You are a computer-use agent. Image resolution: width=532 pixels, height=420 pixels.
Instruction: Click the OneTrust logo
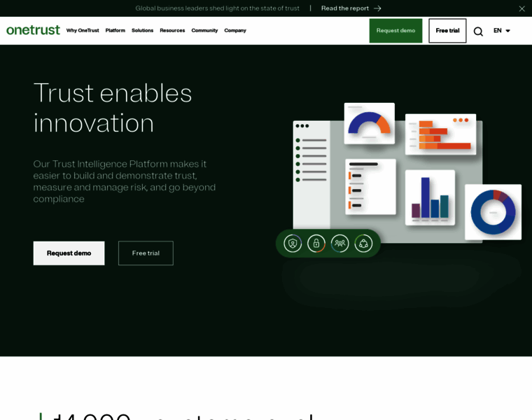[x=34, y=30]
